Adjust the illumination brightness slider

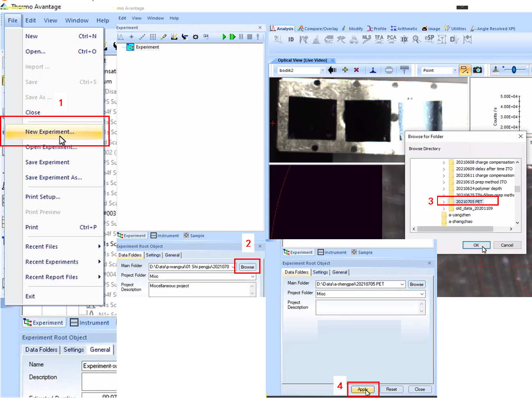pyautogui.click(x=514, y=70)
